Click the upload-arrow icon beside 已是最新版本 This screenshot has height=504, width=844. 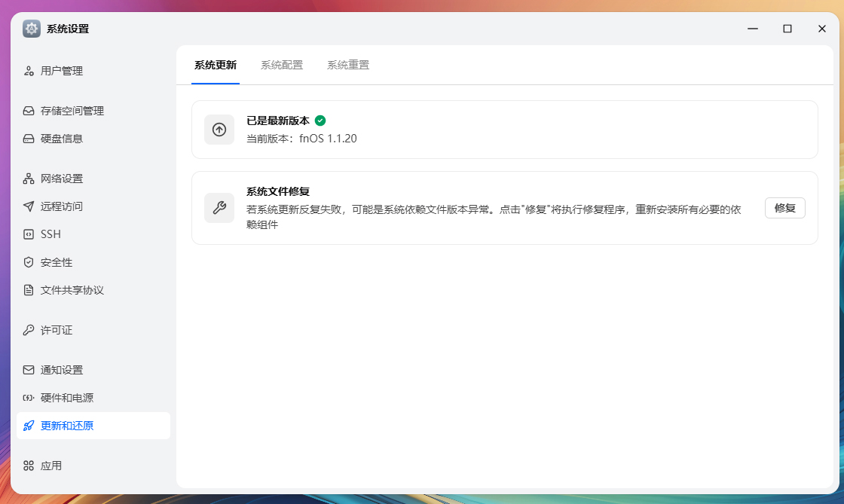(219, 130)
